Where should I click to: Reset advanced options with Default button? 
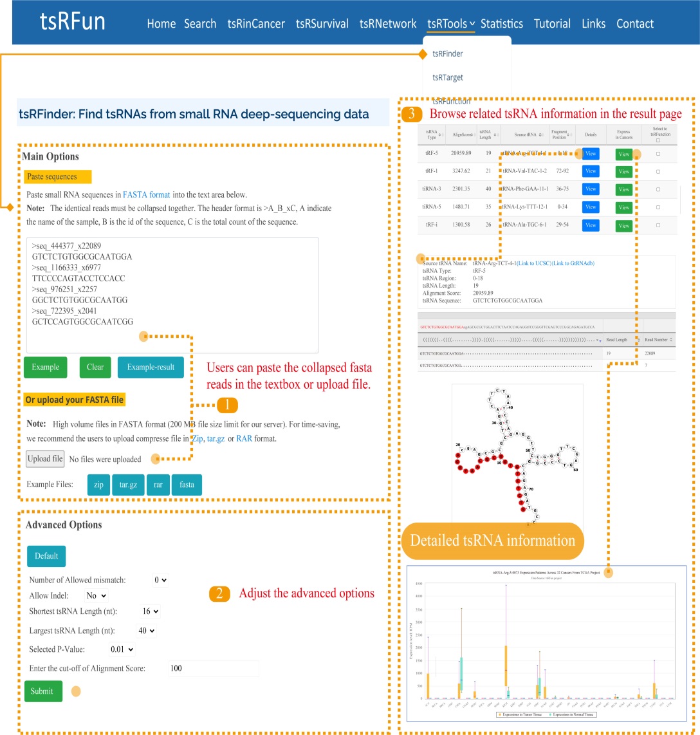(x=46, y=556)
